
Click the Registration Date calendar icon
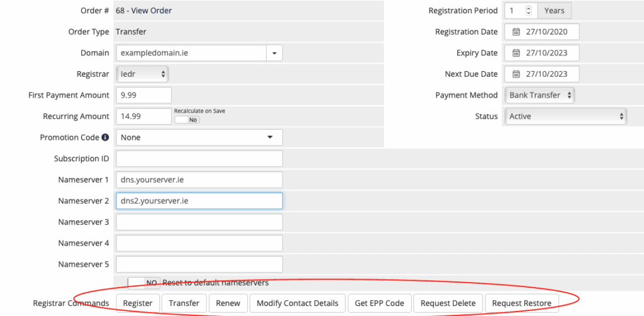[516, 31]
